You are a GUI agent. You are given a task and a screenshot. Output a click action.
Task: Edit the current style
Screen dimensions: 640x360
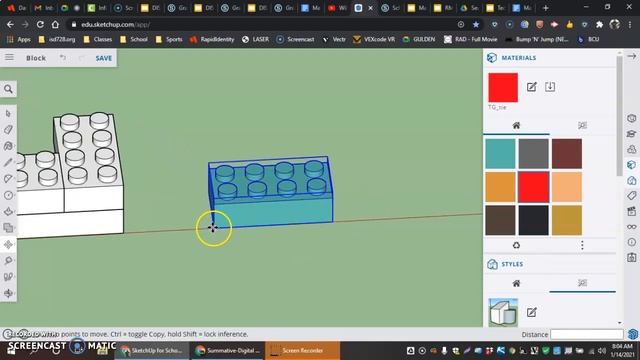[x=531, y=312]
